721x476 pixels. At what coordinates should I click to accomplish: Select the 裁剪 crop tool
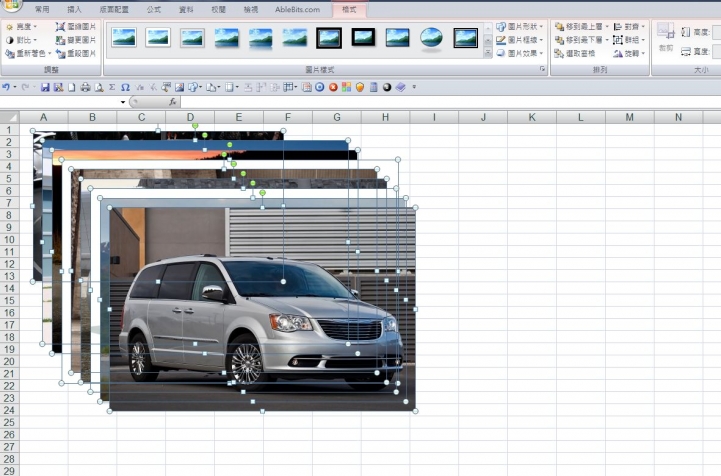665,37
